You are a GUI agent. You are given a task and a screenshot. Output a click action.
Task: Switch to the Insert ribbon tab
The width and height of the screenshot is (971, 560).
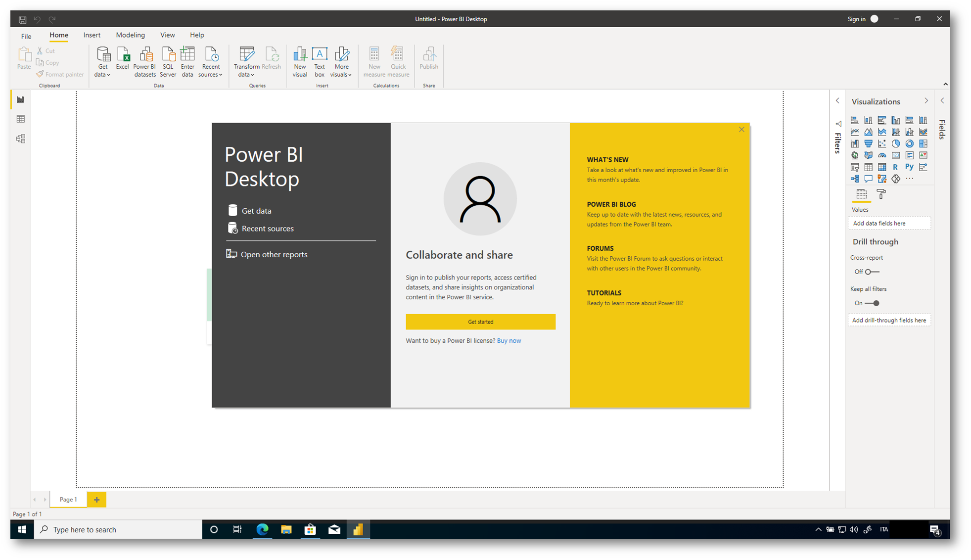pos(92,35)
